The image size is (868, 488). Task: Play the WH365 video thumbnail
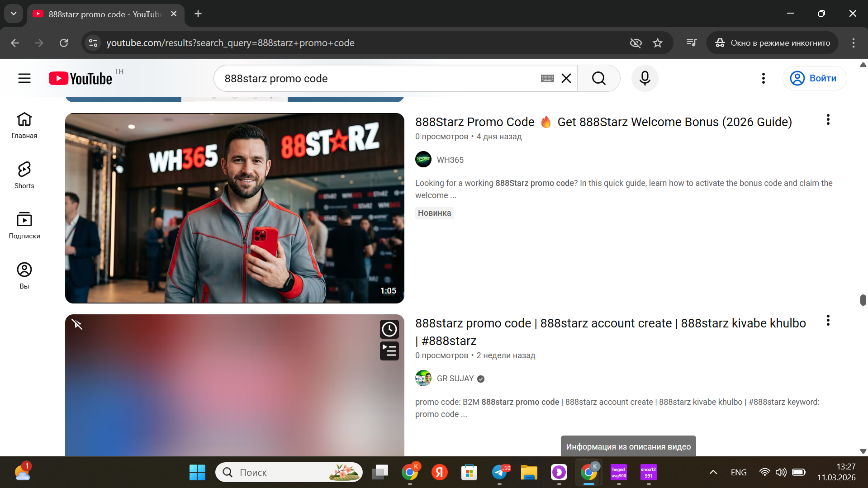pos(234,208)
